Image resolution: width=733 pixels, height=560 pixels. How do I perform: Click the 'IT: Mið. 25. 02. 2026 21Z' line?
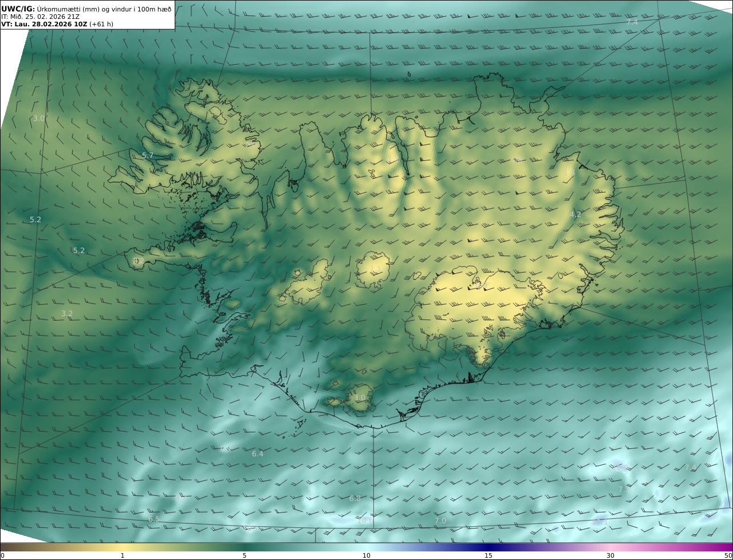click(40, 17)
